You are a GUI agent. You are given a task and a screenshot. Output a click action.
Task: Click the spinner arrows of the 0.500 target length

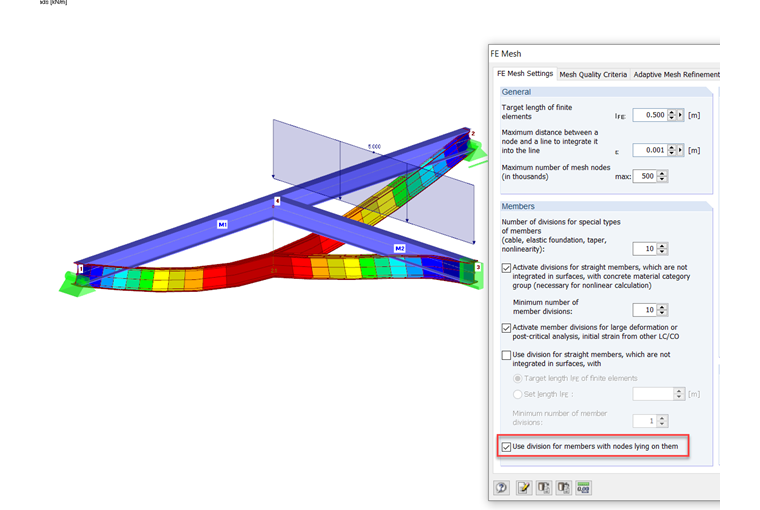click(x=672, y=115)
